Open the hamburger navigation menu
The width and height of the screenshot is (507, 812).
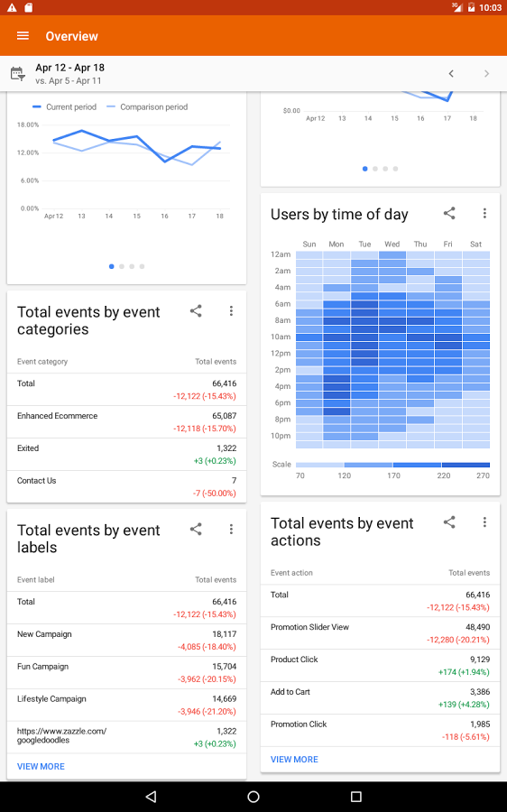[x=23, y=36]
